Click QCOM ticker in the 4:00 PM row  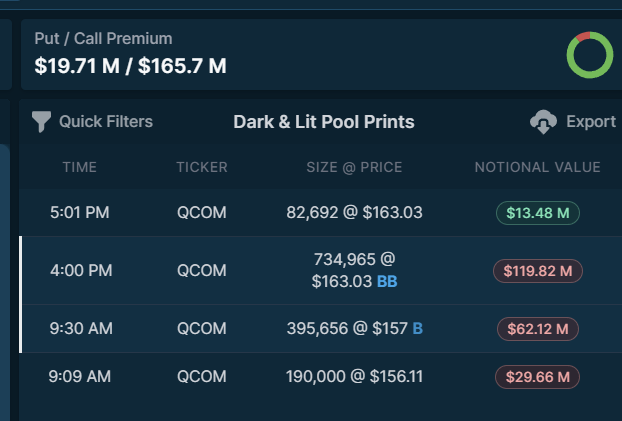(202, 271)
